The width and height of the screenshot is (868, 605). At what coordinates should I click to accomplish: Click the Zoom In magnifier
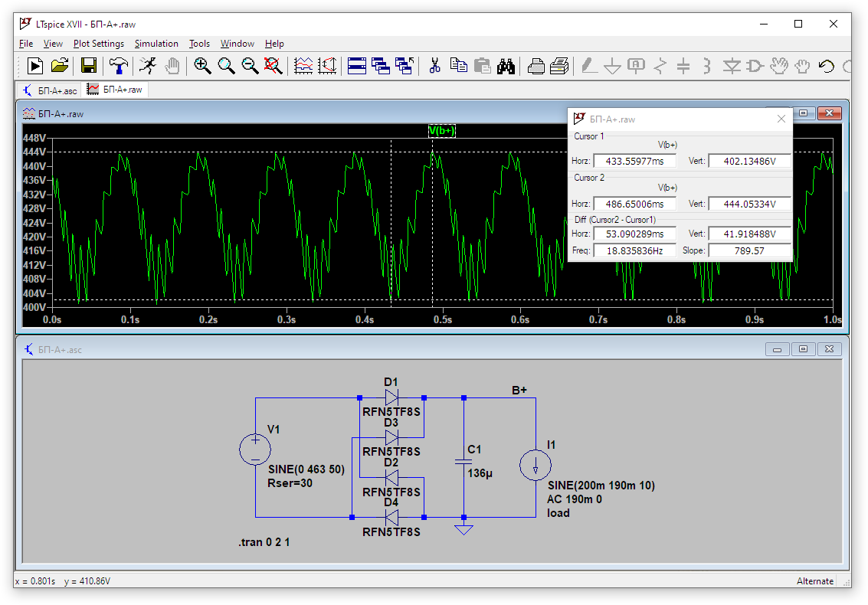pyautogui.click(x=202, y=66)
